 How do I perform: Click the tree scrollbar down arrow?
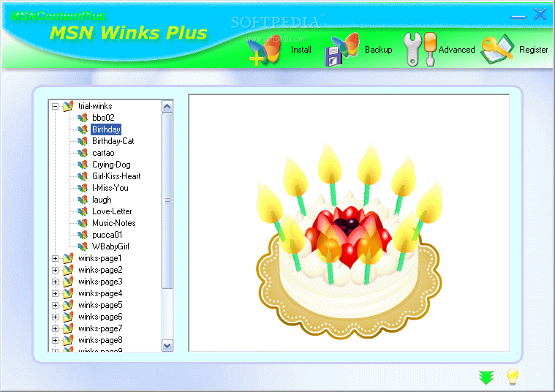click(x=167, y=345)
